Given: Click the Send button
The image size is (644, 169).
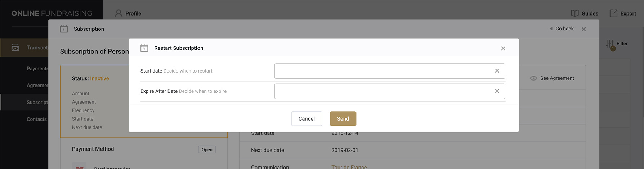Looking at the screenshot, I should click(x=343, y=118).
